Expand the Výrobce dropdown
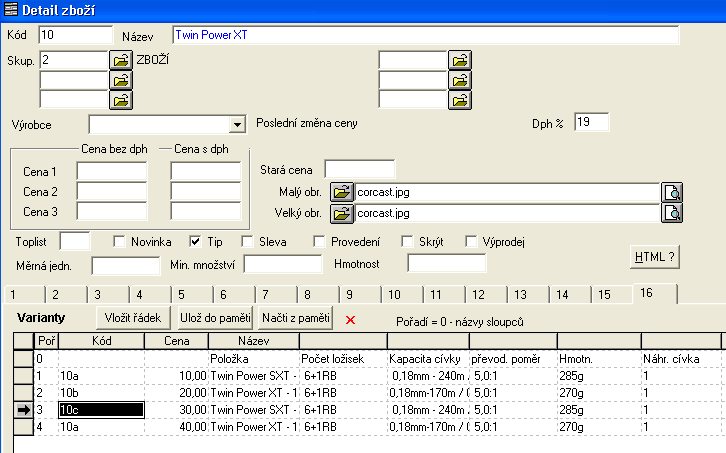The width and height of the screenshot is (726, 453). pyautogui.click(x=237, y=125)
